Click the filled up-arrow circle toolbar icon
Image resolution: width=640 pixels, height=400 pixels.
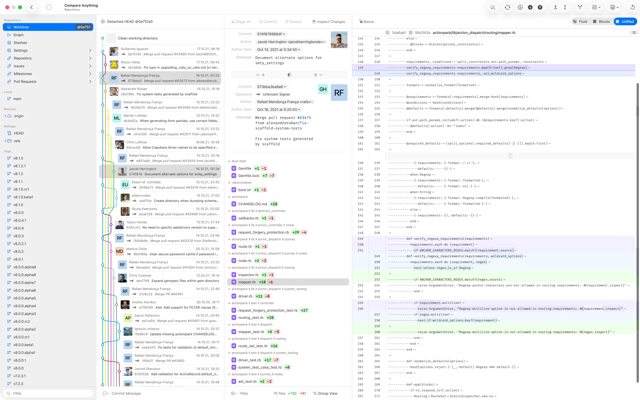[x=540, y=7]
